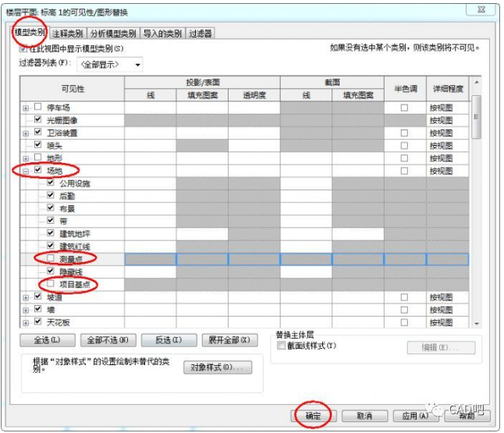Image resolution: width=504 pixels, height=433 pixels.
Task: Uncheck the 喷头 visibility checkbox
Action: (x=38, y=144)
